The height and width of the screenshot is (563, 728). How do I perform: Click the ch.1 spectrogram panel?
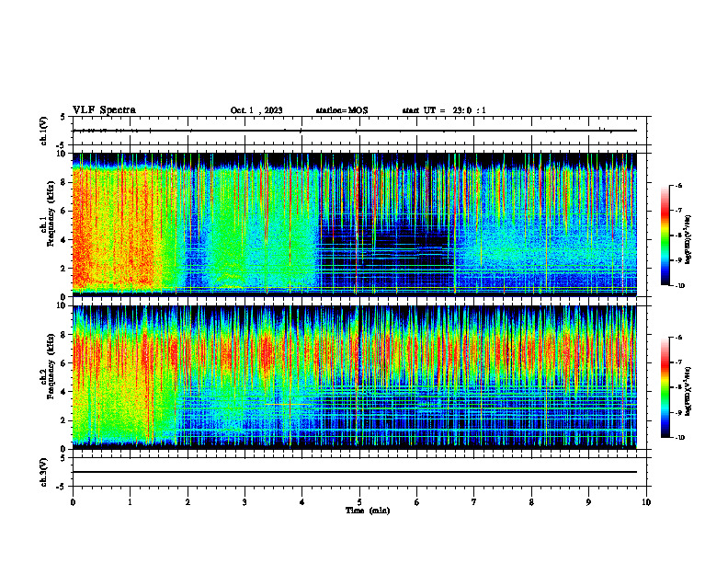click(x=354, y=224)
